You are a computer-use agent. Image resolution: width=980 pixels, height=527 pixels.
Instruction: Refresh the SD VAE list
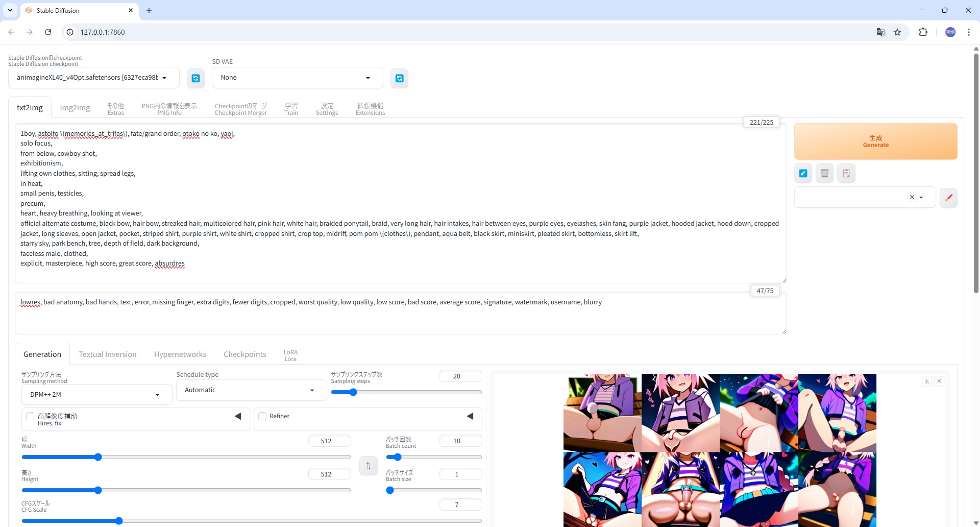tap(400, 78)
